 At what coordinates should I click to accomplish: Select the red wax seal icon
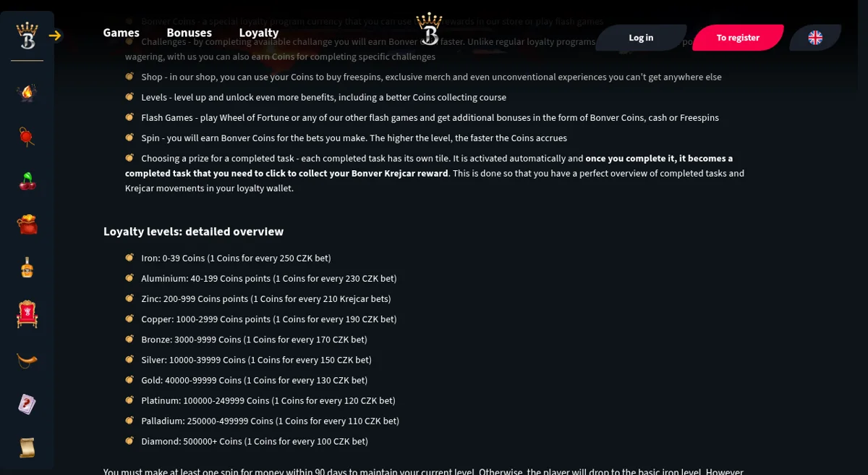click(27, 137)
